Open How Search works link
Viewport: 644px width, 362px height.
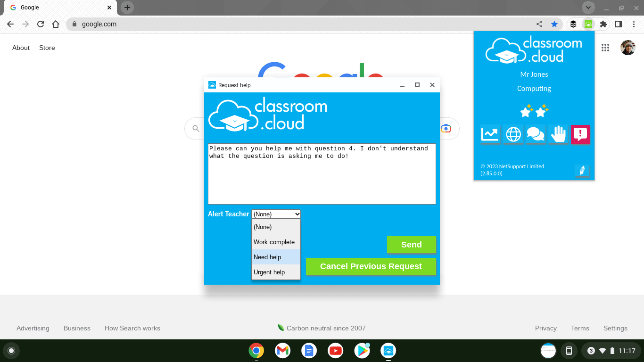point(132,328)
